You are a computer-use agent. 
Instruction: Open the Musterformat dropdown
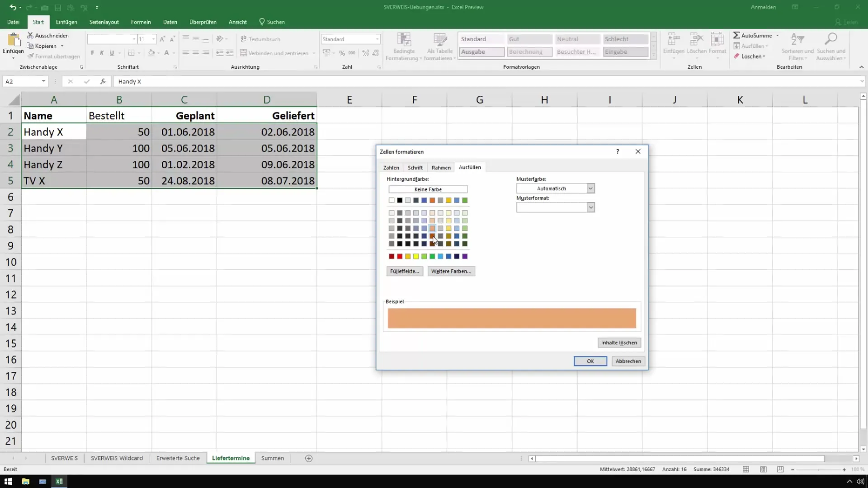click(x=590, y=207)
